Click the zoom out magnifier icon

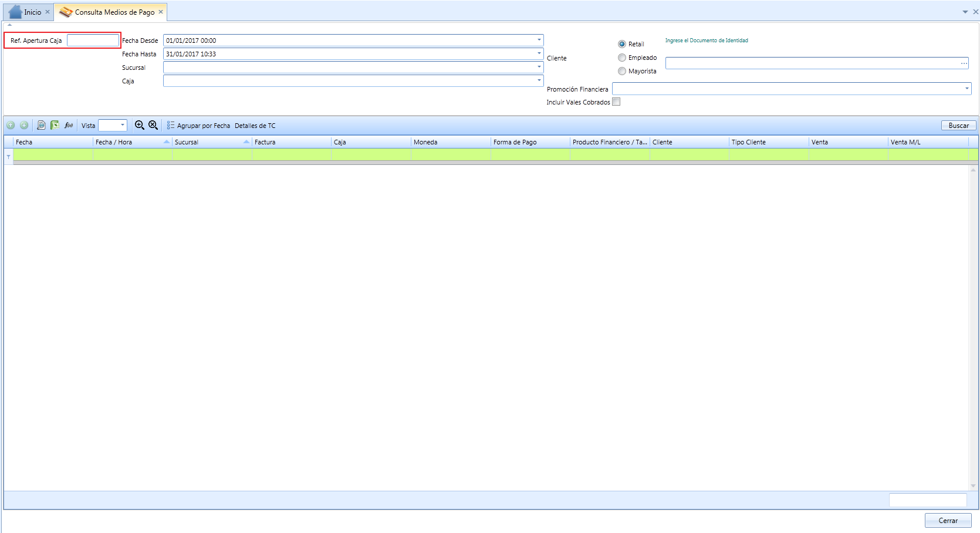[x=153, y=125]
